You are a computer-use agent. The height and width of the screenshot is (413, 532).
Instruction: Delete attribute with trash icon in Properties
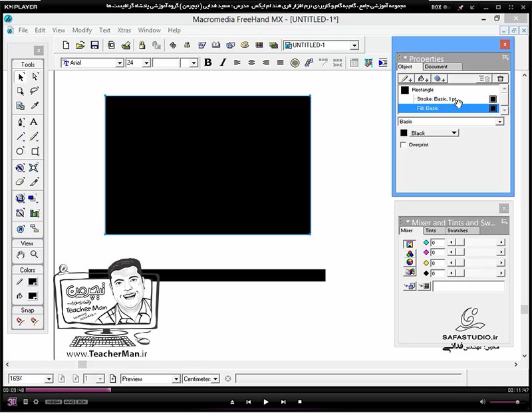(501, 78)
